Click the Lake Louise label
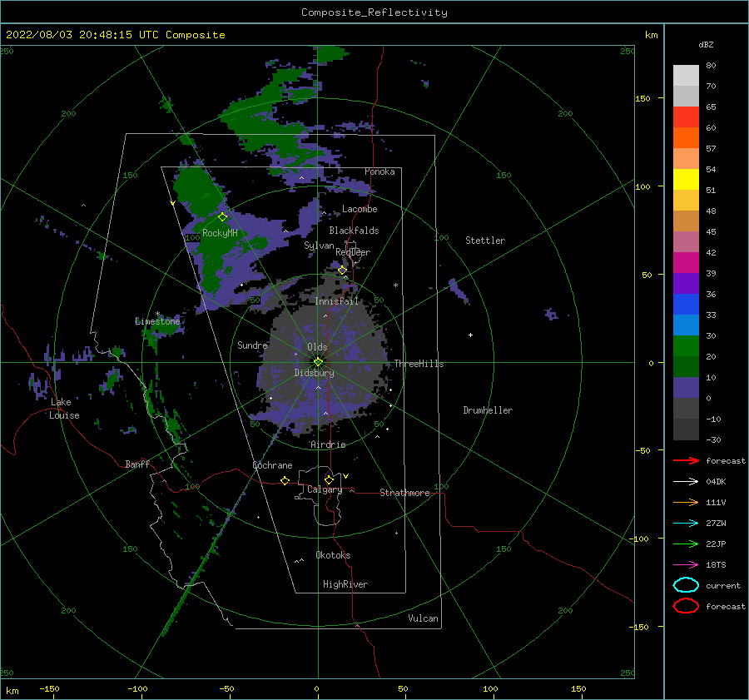 pos(64,409)
